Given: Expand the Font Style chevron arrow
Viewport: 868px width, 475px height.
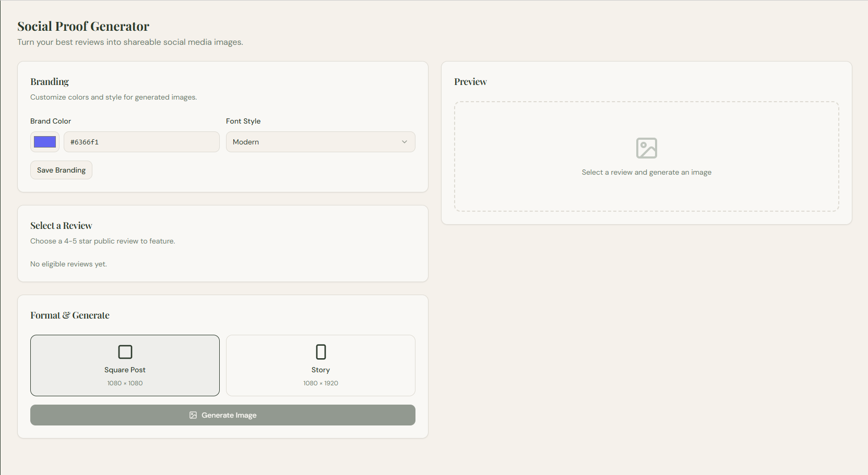Looking at the screenshot, I should pos(405,142).
